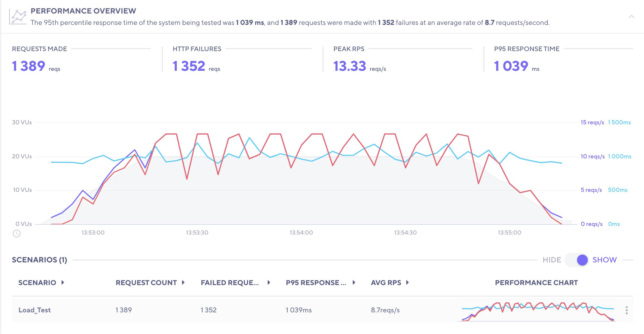Click the Load_Test performance chart thumbnail

(538, 311)
